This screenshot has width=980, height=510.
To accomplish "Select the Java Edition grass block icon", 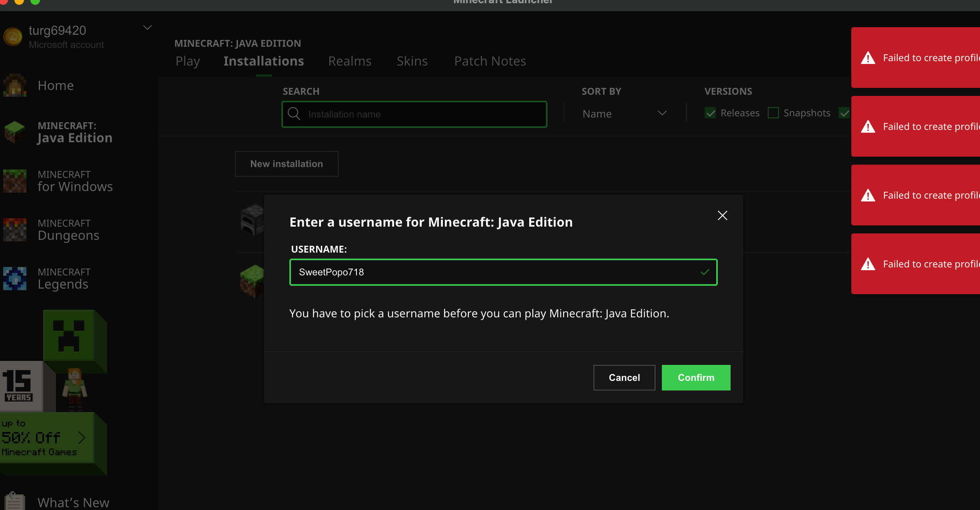I will 15,132.
